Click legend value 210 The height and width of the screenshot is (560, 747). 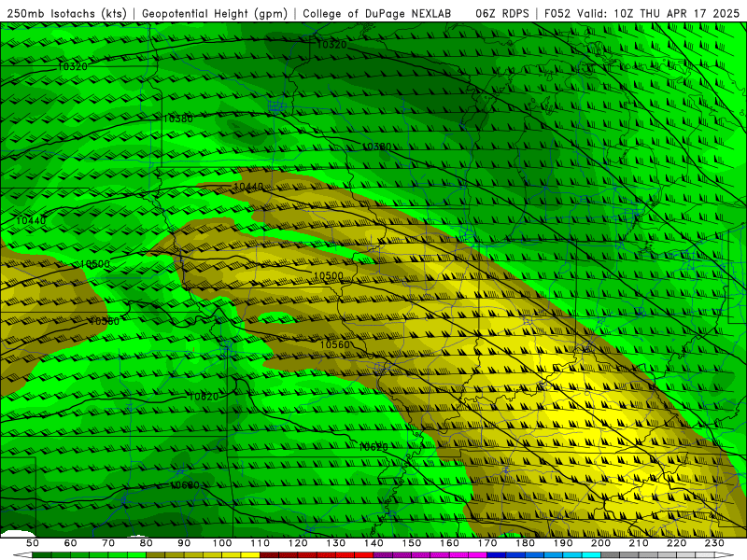point(639,543)
